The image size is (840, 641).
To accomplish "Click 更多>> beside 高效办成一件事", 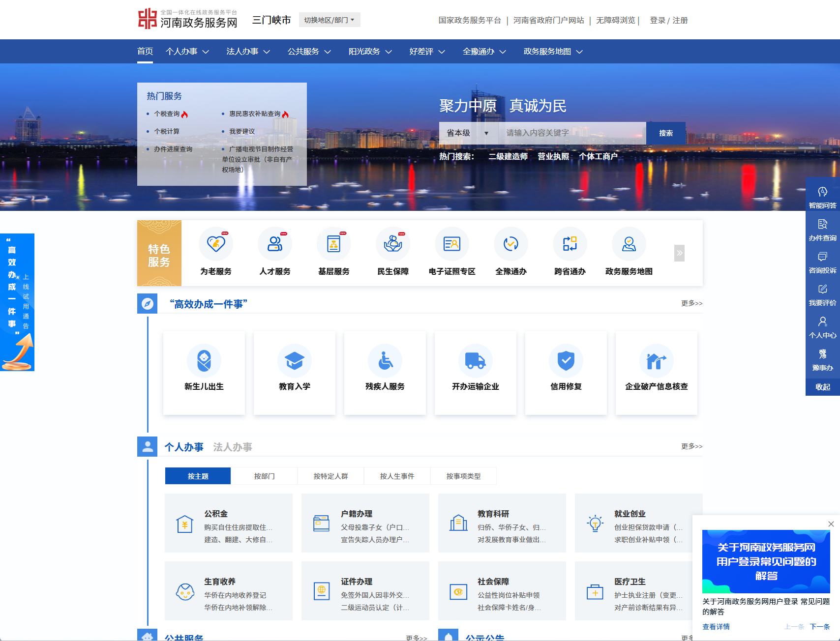I will pyautogui.click(x=692, y=303).
